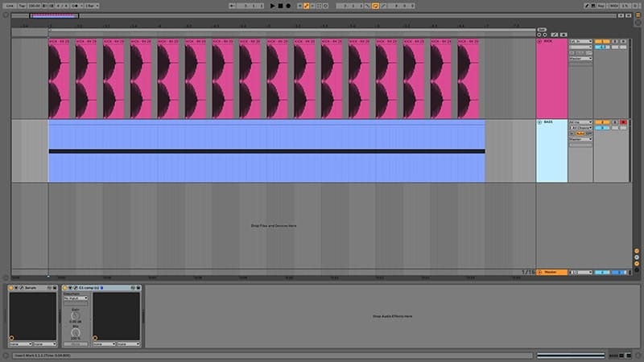
Task: Jump to the previous locator
Action: coord(539,35)
